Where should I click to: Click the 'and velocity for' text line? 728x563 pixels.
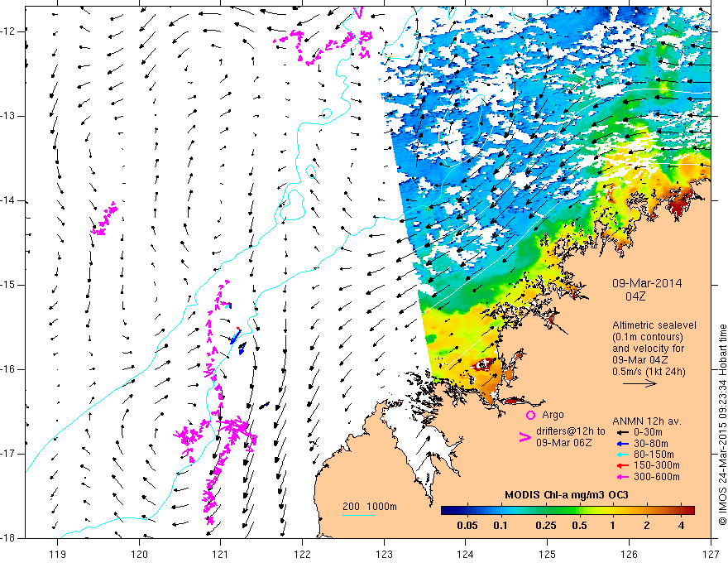click(648, 349)
